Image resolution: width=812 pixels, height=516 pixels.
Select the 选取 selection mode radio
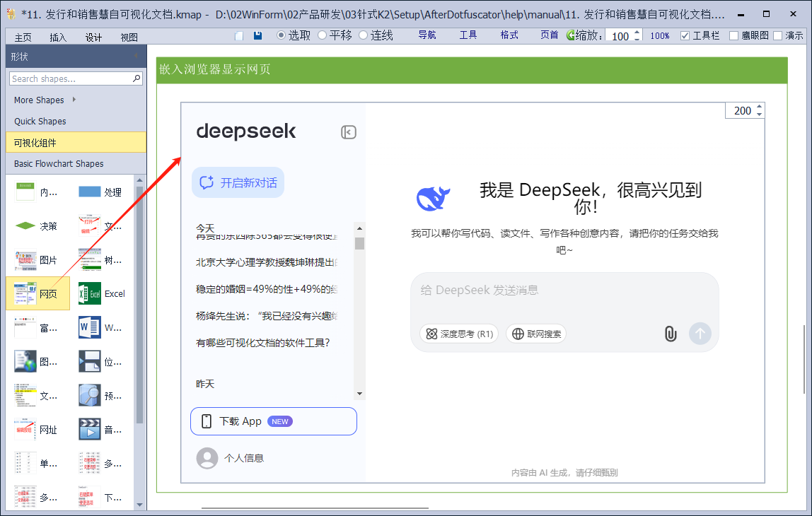point(282,35)
